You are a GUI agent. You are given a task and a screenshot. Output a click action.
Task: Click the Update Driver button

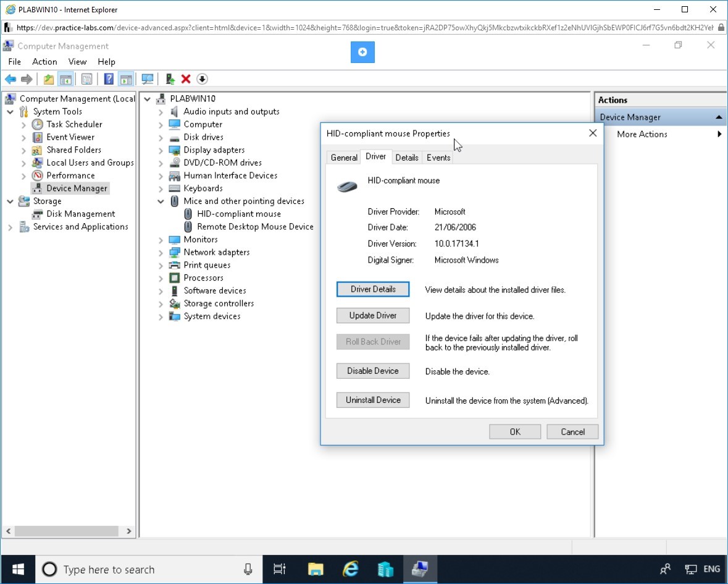pyautogui.click(x=373, y=315)
